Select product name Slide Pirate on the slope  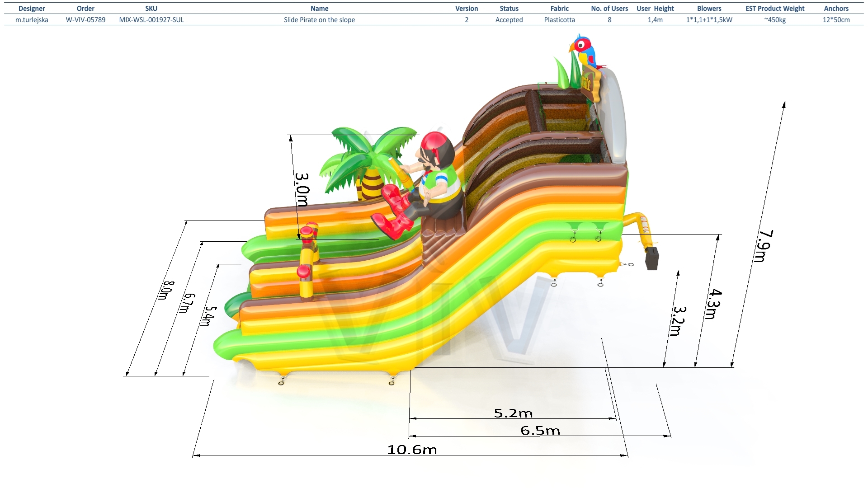pyautogui.click(x=319, y=20)
